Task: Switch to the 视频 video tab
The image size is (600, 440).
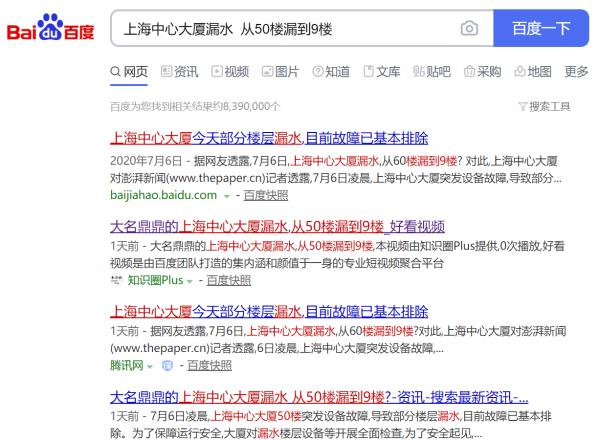Action: pyautogui.click(x=231, y=72)
